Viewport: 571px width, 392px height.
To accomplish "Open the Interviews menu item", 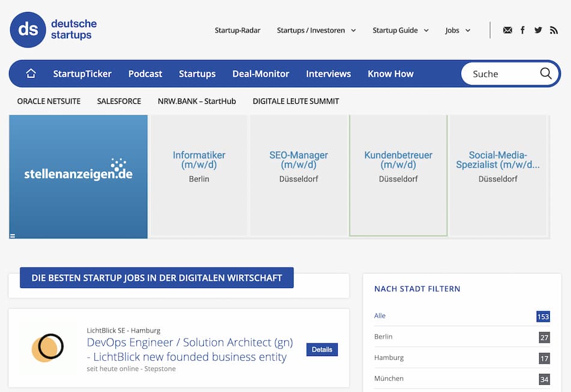I will [328, 73].
